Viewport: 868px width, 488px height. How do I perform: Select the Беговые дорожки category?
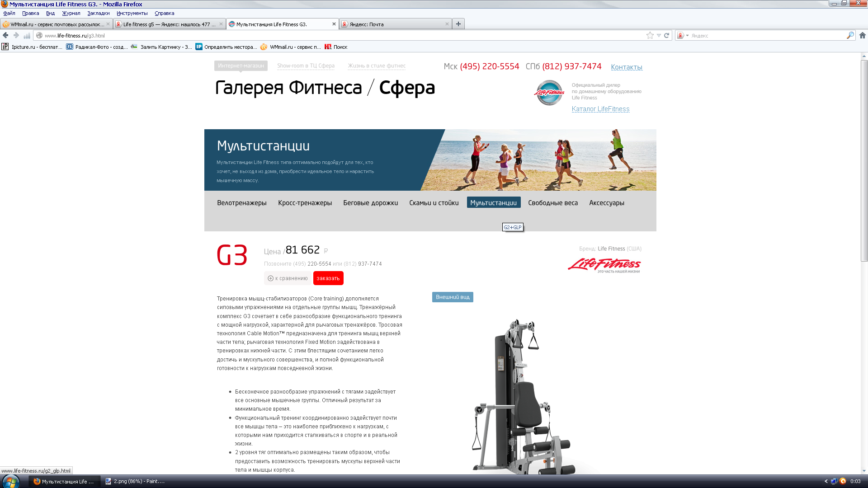click(370, 203)
